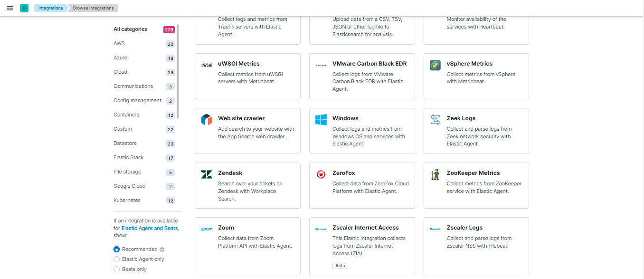The height and width of the screenshot is (279, 644).
Task: Go to the Integrations breadcrumb
Action: click(50, 8)
